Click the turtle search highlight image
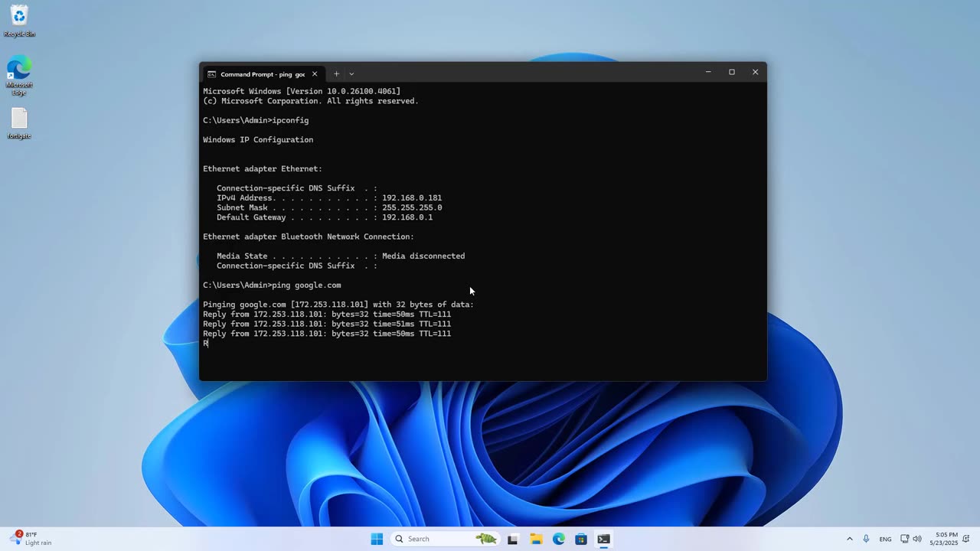 pos(485,539)
